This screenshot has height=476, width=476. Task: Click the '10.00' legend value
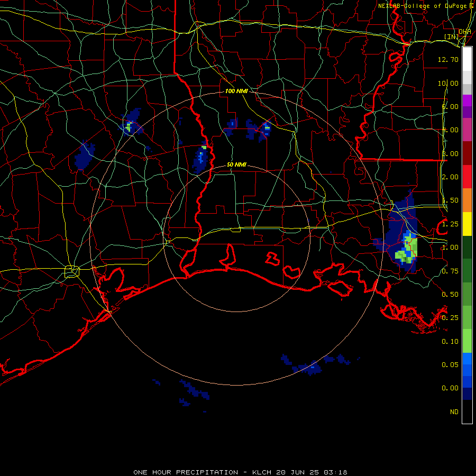448,83
